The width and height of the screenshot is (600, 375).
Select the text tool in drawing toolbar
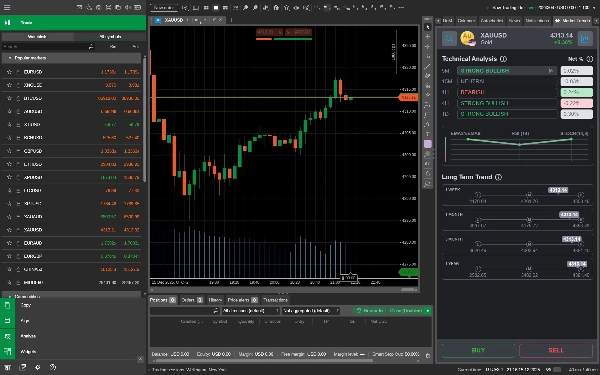427,134
